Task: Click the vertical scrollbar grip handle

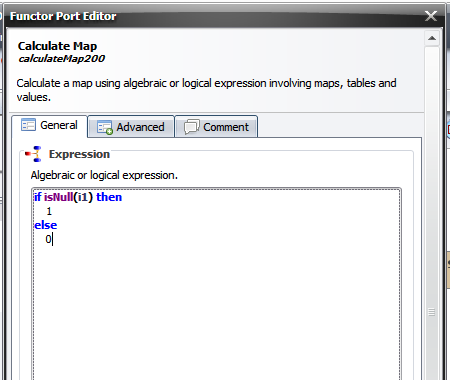Action: [432, 312]
